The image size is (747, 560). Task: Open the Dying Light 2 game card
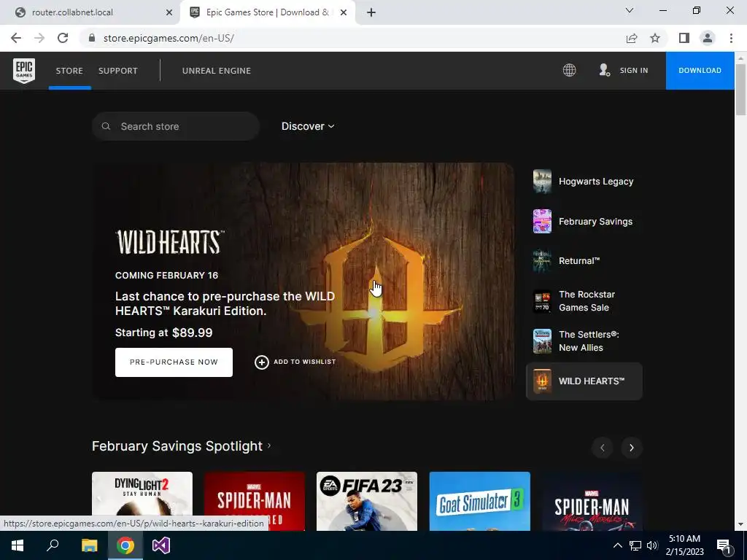pos(142,501)
